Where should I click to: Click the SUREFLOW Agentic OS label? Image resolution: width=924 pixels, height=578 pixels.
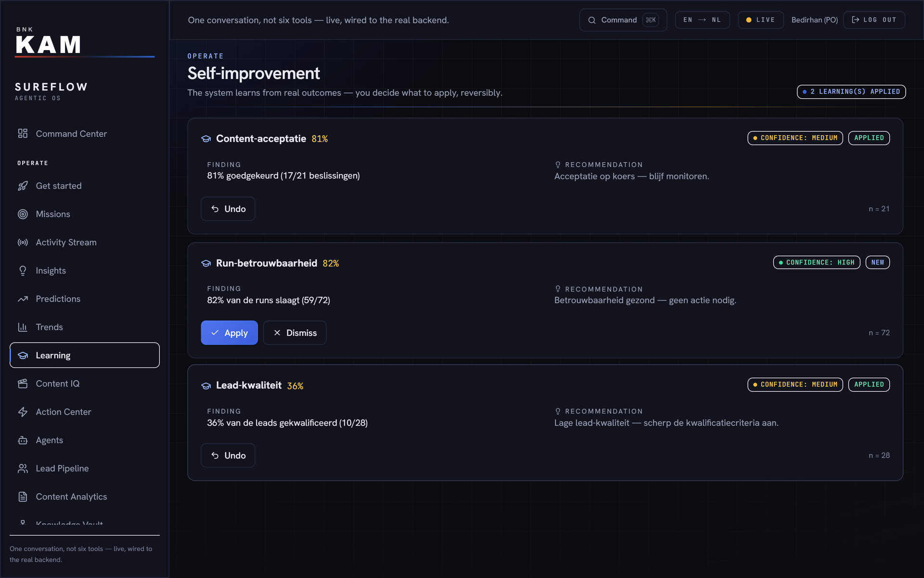51,91
